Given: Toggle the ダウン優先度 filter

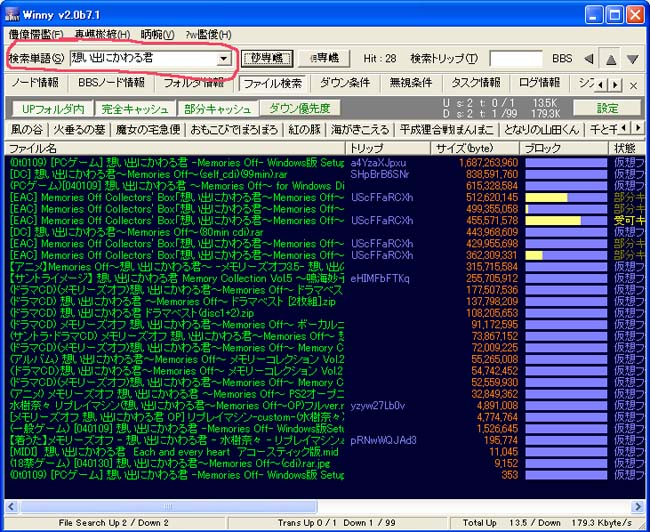Looking at the screenshot, I should pyautogui.click(x=300, y=108).
